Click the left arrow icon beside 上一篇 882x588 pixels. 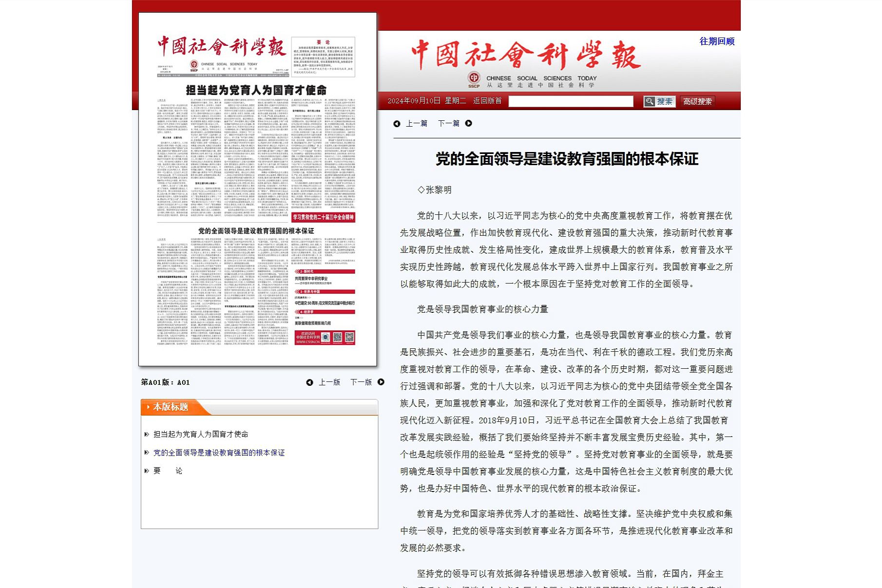point(397,124)
